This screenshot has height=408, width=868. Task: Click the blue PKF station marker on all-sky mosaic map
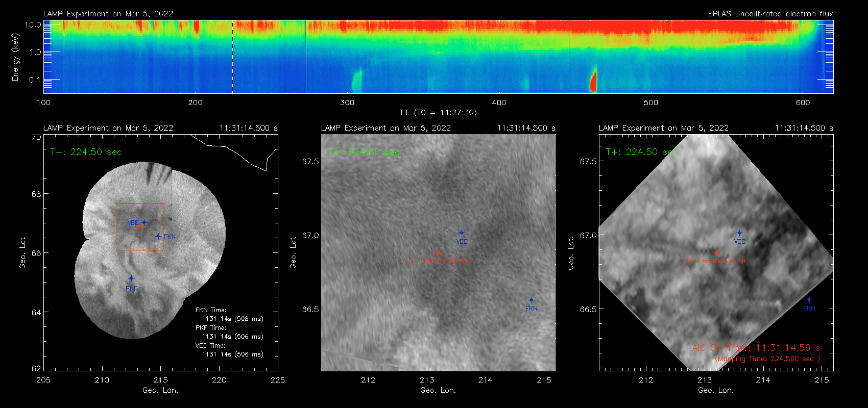[131, 278]
